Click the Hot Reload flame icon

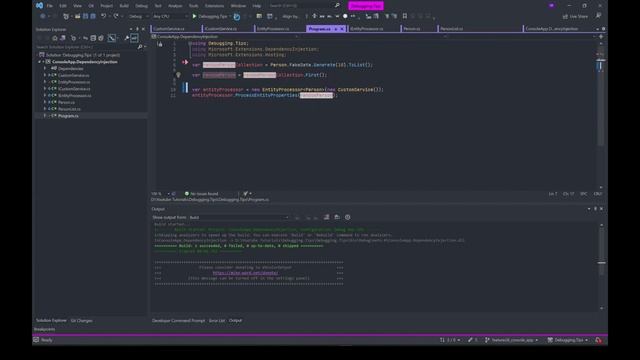(x=237, y=16)
